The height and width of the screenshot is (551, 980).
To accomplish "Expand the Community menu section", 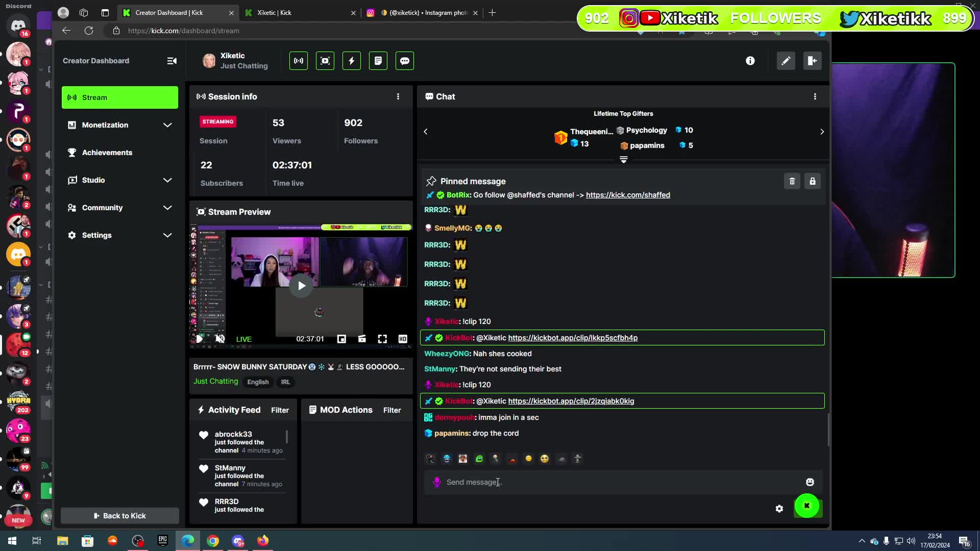I will coord(167,208).
